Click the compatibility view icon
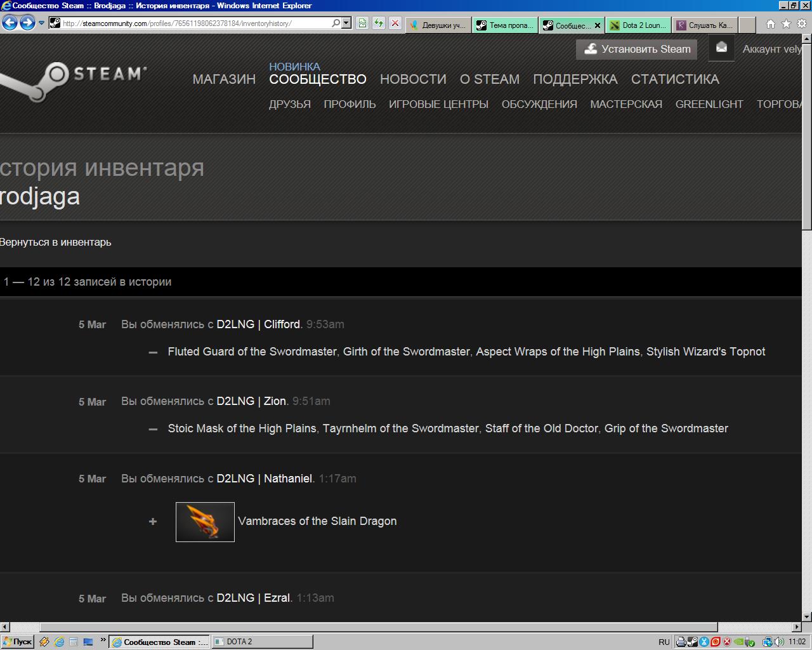Screen dimensions: 812x650 click(x=362, y=23)
